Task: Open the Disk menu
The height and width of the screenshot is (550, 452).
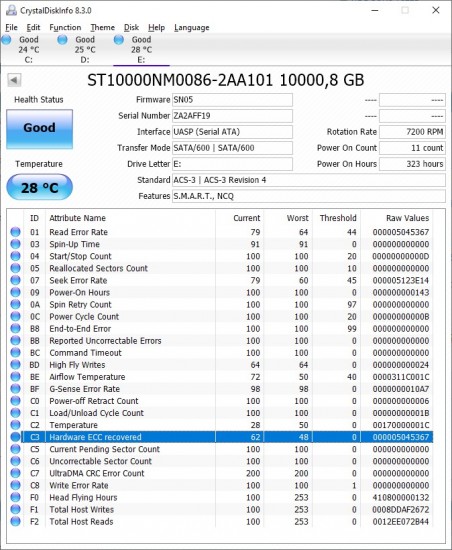Action: pyautogui.click(x=131, y=27)
